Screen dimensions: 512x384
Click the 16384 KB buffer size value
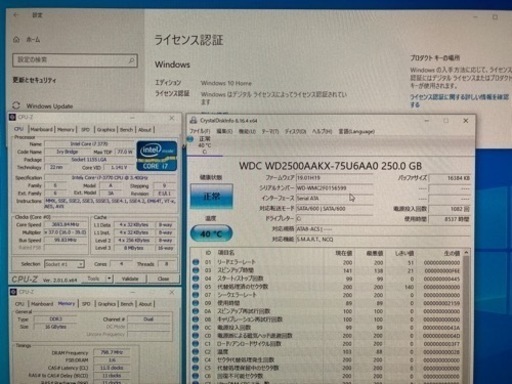tap(450, 178)
